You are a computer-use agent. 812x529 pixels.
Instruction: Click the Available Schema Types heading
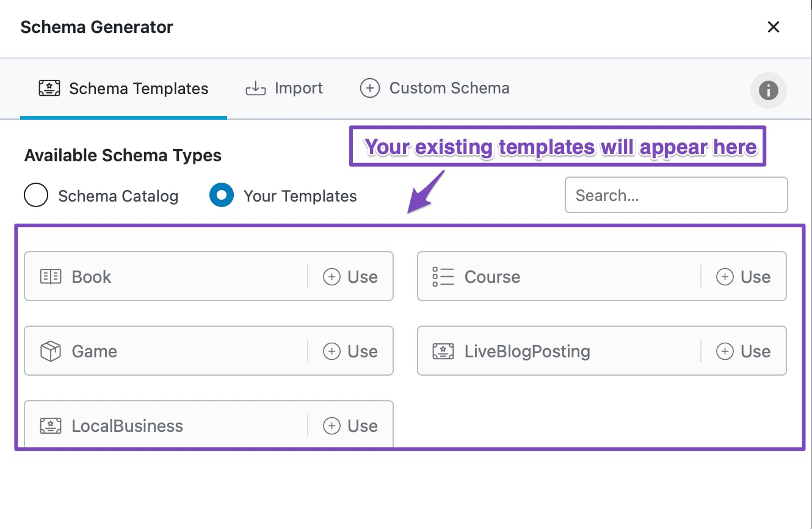click(x=123, y=155)
